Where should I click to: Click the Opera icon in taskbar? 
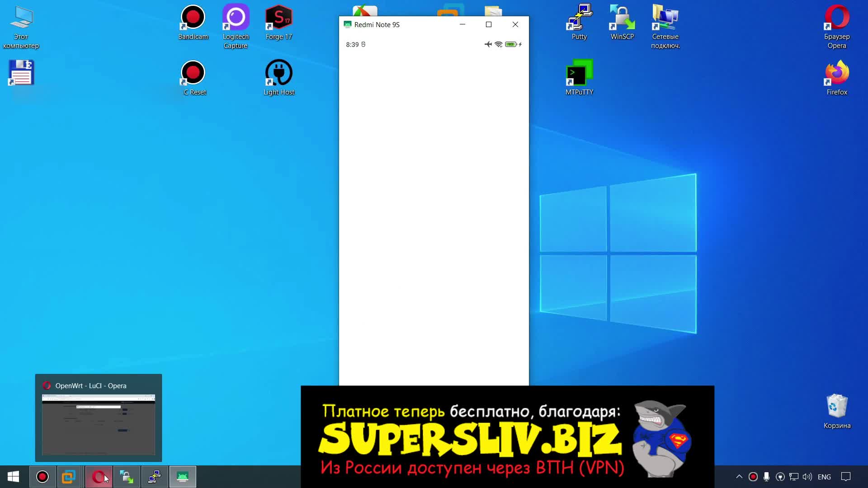[x=98, y=477]
